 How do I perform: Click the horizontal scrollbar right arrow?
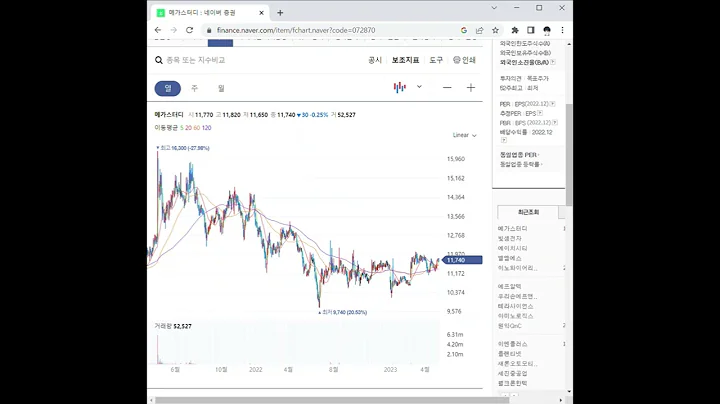coord(561,400)
